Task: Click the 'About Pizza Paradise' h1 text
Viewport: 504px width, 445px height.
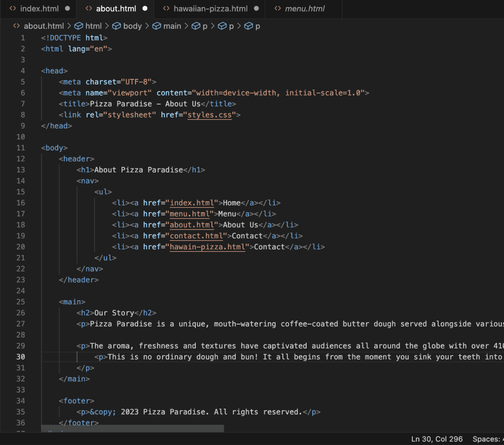Action: (139, 170)
